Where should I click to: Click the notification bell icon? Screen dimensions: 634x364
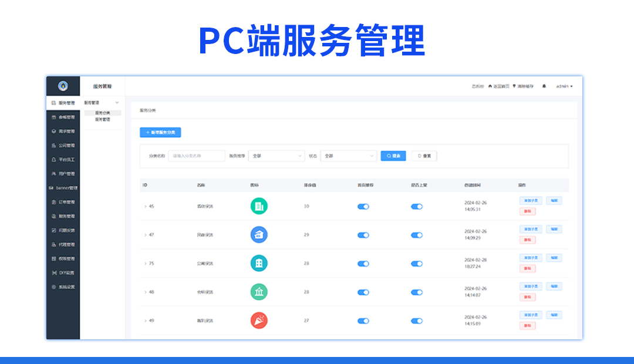pyautogui.click(x=544, y=86)
